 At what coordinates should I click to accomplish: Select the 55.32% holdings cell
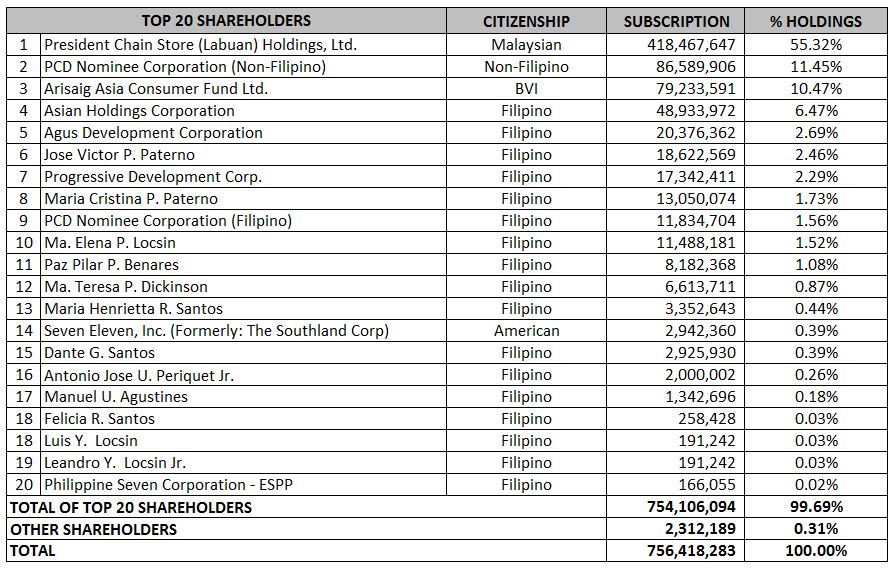pyautogui.click(x=816, y=45)
